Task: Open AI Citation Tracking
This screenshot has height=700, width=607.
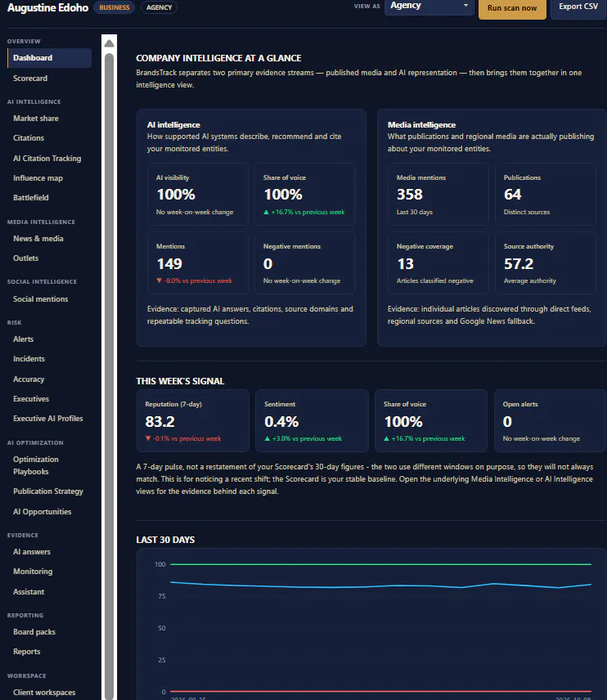Action: point(49,159)
